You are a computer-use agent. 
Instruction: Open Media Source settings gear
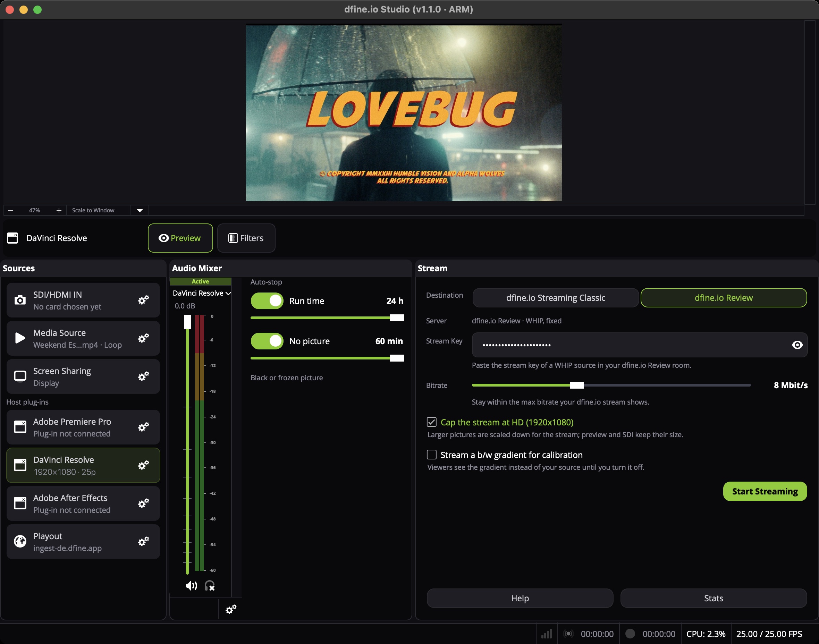point(143,338)
